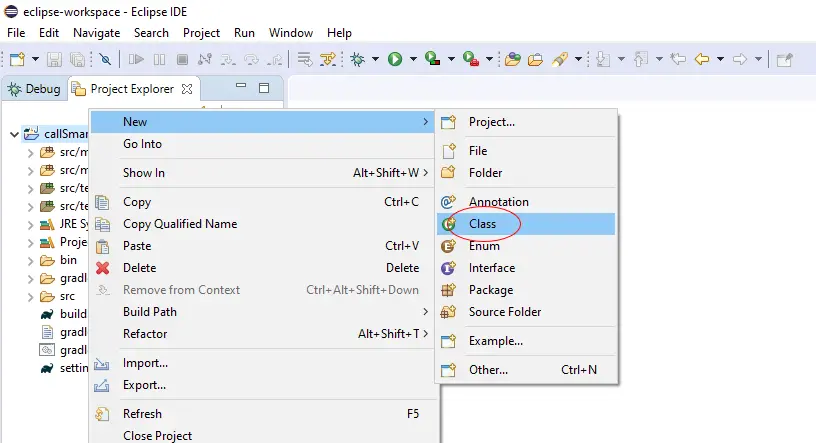Click the Open Task toolbar icon
816x443 pixels.
coord(536,59)
